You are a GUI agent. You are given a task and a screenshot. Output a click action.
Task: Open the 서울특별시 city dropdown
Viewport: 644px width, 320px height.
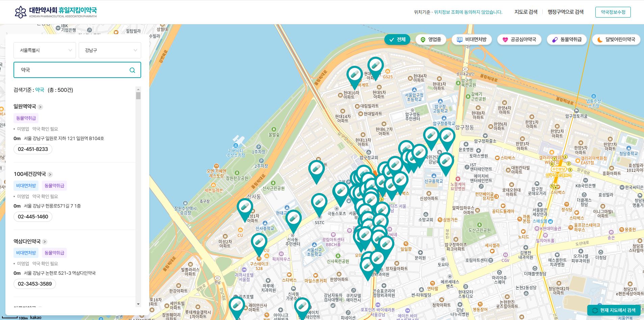tap(45, 50)
